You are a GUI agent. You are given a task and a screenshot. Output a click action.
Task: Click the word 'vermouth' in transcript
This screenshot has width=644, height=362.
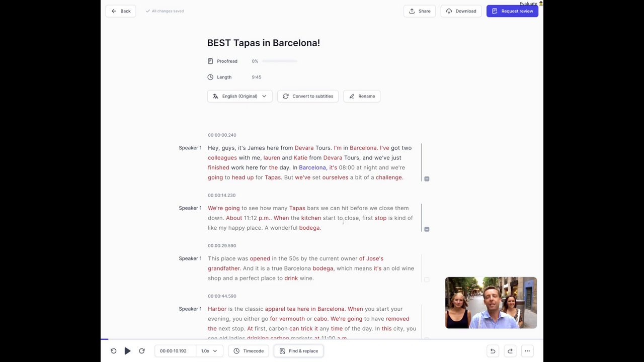(x=292, y=319)
